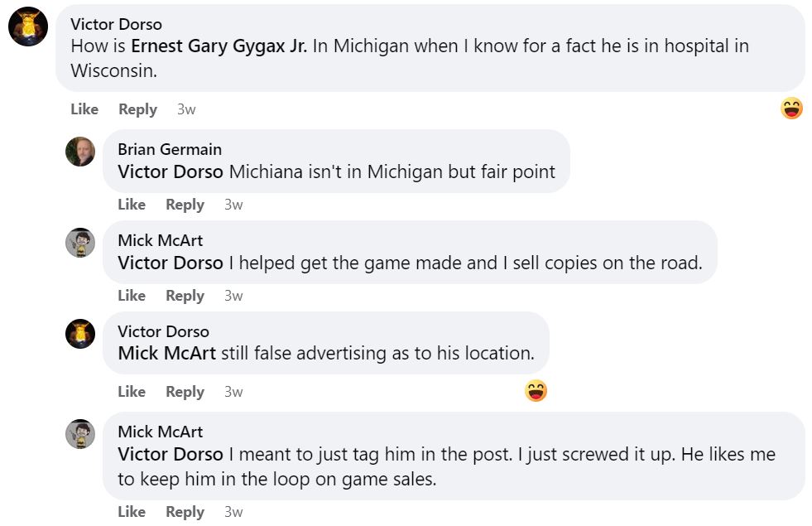
Task: Click Victor Dorso's avatar on top comment
Action: [28, 27]
